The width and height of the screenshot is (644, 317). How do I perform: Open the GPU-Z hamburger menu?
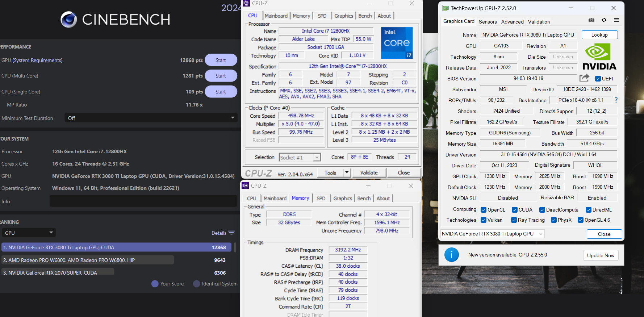(x=616, y=20)
